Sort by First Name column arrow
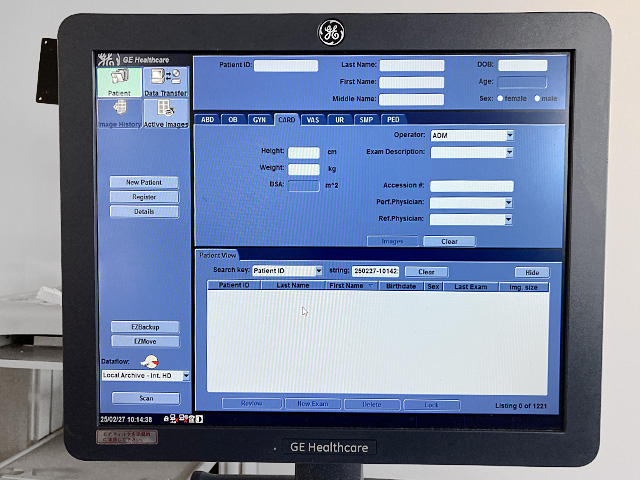Viewport: 640px width, 480px height. pos(371,286)
